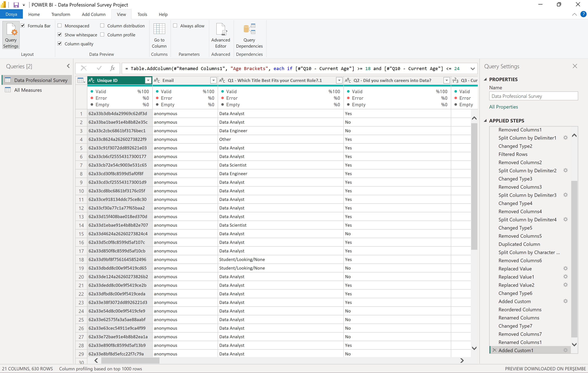Click the fx add step icon
588x373 pixels.
(112, 68)
